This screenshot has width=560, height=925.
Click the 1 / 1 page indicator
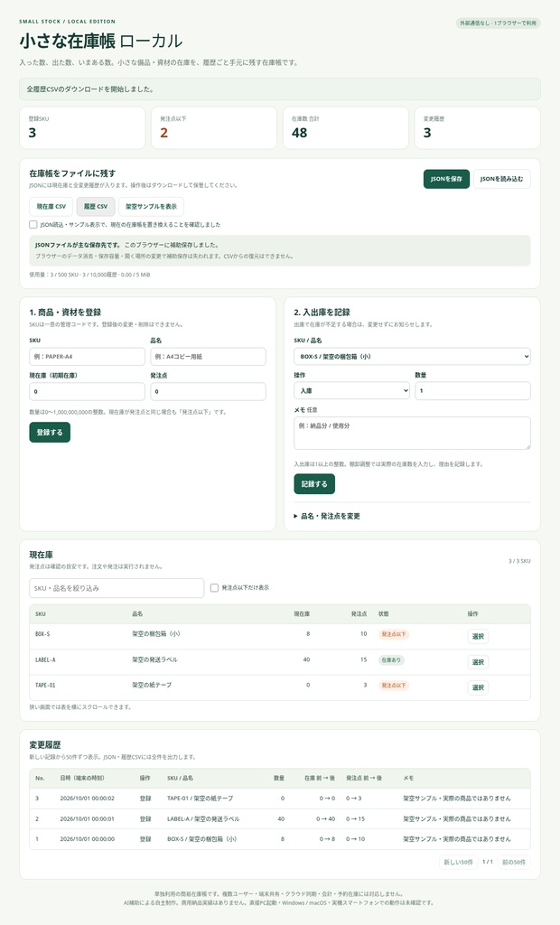(x=488, y=862)
